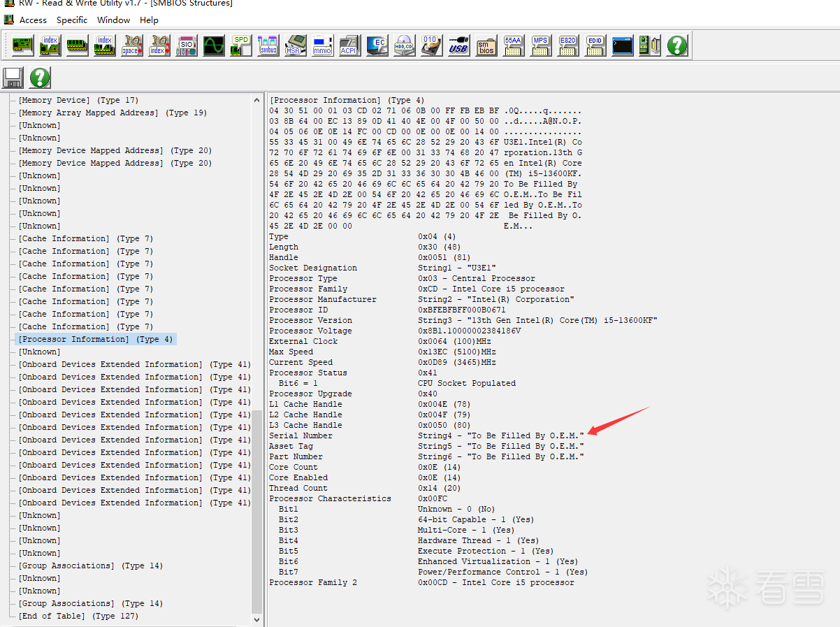Open the USB information tool
This screenshot has height=627, width=840.
[458, 46]
